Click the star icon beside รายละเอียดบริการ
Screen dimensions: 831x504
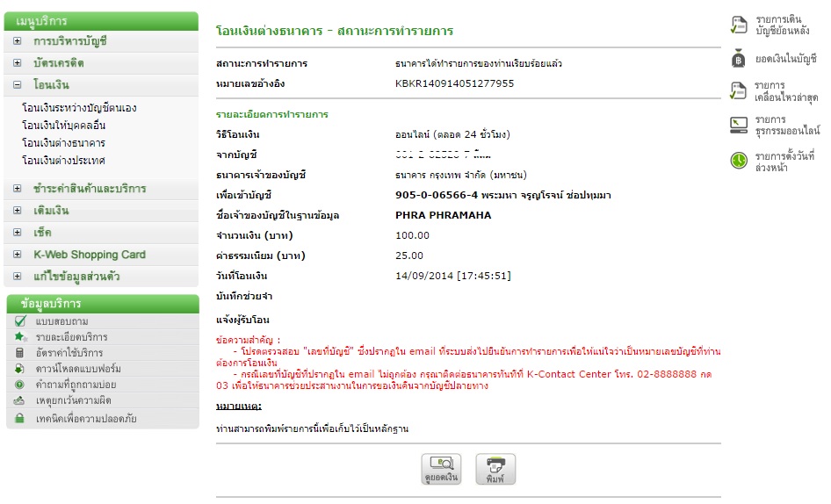(19, 337)
